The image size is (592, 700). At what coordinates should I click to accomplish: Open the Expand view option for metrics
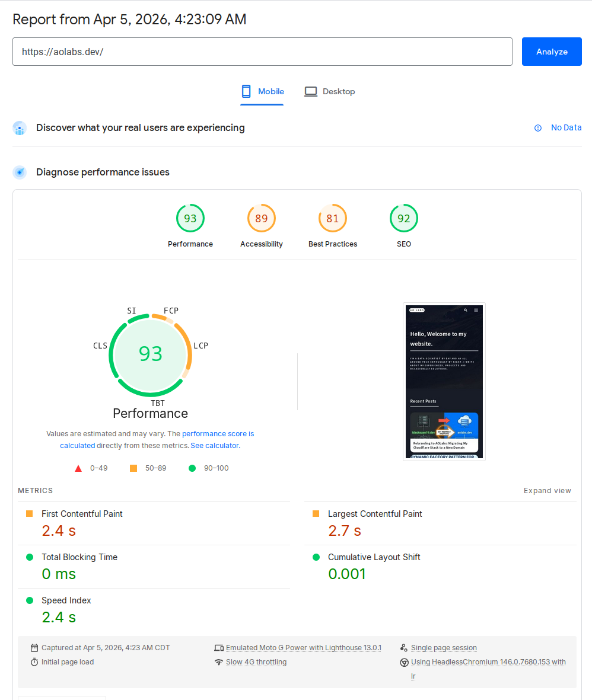(547, 490)
